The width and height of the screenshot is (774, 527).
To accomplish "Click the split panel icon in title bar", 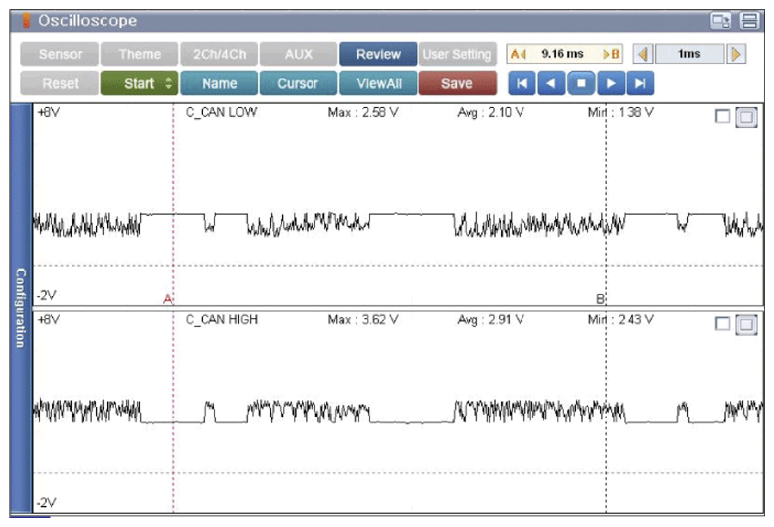I will pyautogui.click(x=748, y=20).
